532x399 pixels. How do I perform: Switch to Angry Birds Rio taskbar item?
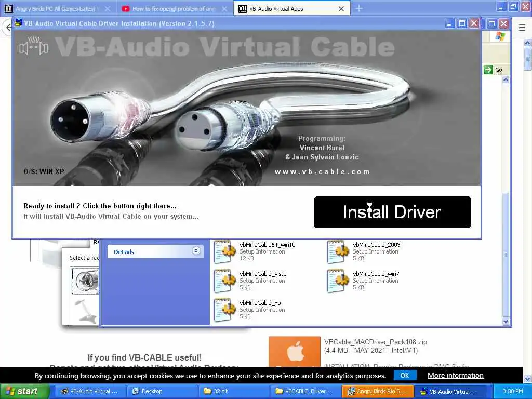377,391
